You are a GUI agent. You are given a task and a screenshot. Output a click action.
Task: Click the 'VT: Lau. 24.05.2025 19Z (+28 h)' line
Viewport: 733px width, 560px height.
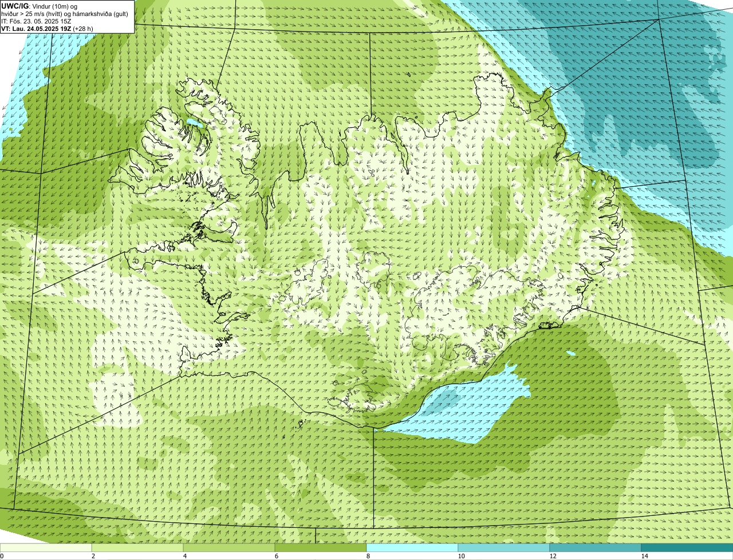pos(47,28)
